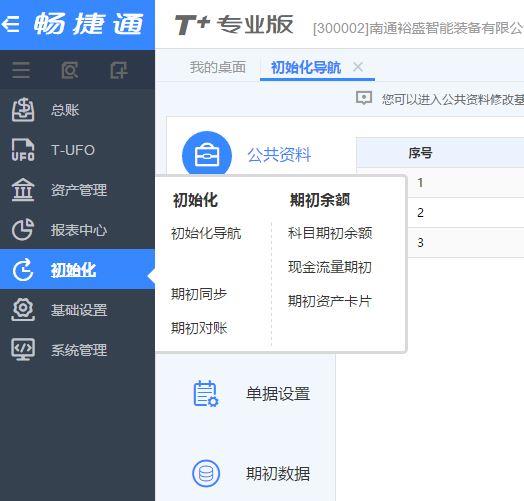Close the 初始化导航 tab
The height and width of the screenshot is (501, 524).
tap(358, 67)
